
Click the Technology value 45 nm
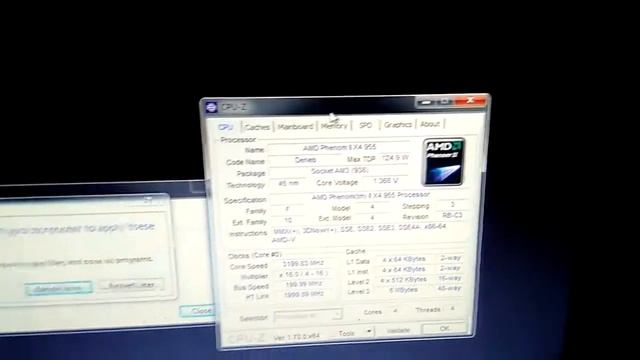[288, 183]
